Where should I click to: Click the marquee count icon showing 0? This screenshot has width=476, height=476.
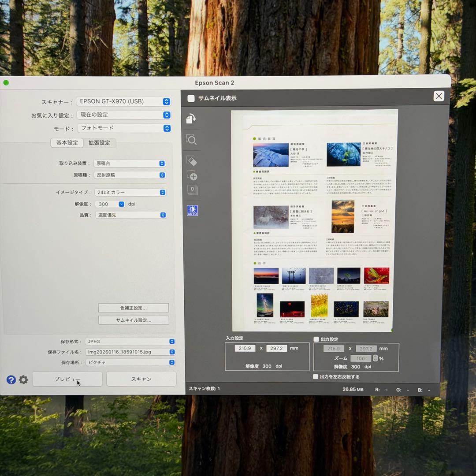click(192, 190)
